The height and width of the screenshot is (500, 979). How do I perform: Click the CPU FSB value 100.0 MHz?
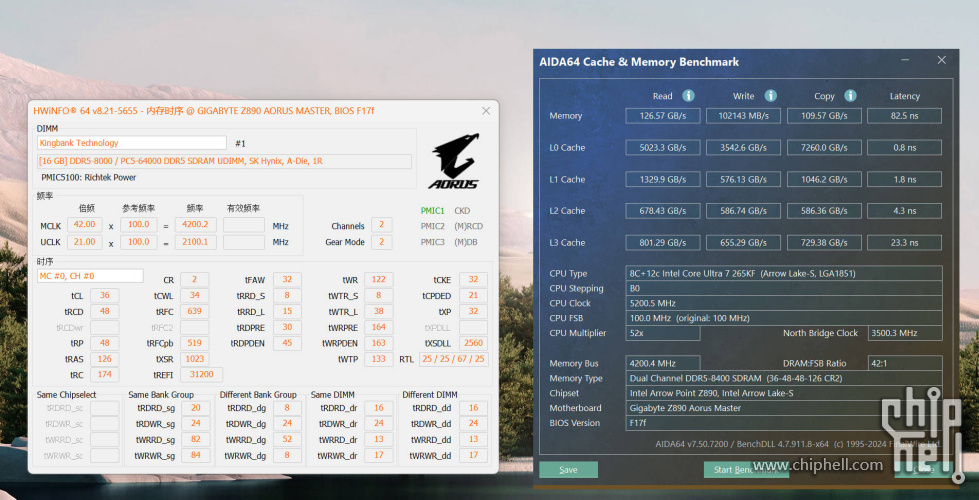tap(784, 318)
